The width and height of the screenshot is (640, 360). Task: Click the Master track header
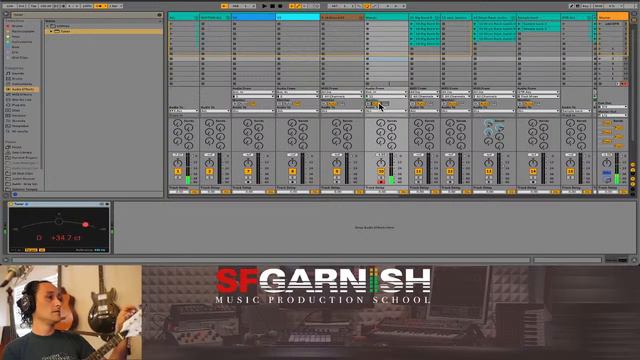[x=612, y=17]
